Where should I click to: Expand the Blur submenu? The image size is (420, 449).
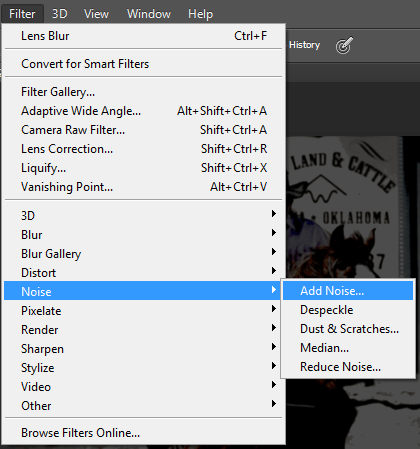[144, 235]
